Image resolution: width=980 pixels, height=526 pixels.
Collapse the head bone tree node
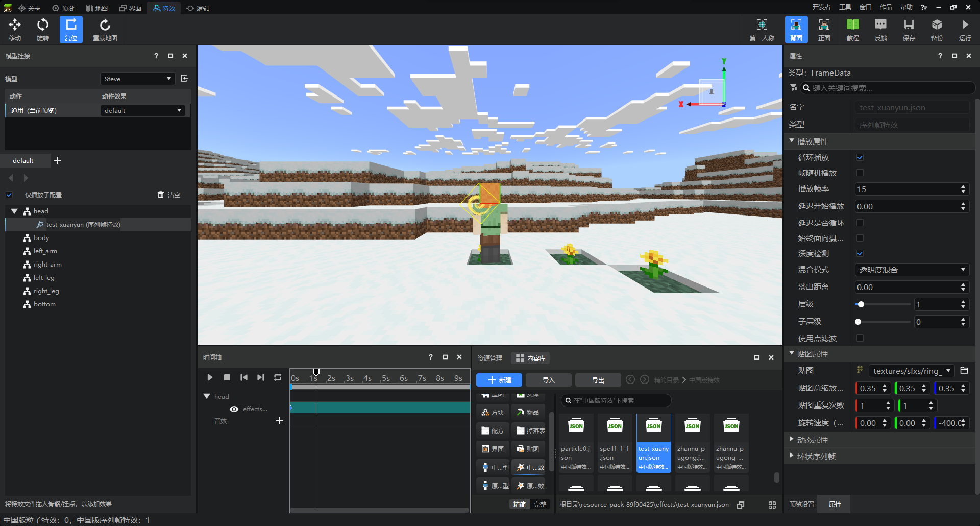pyautogui.click(x=14, y=211)
